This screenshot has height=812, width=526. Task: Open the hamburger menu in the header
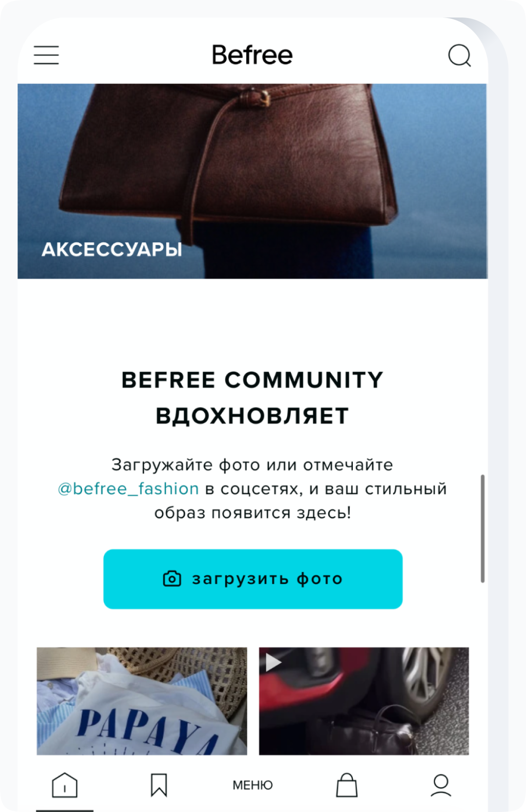pyautogui.click(x=46, y=55)
